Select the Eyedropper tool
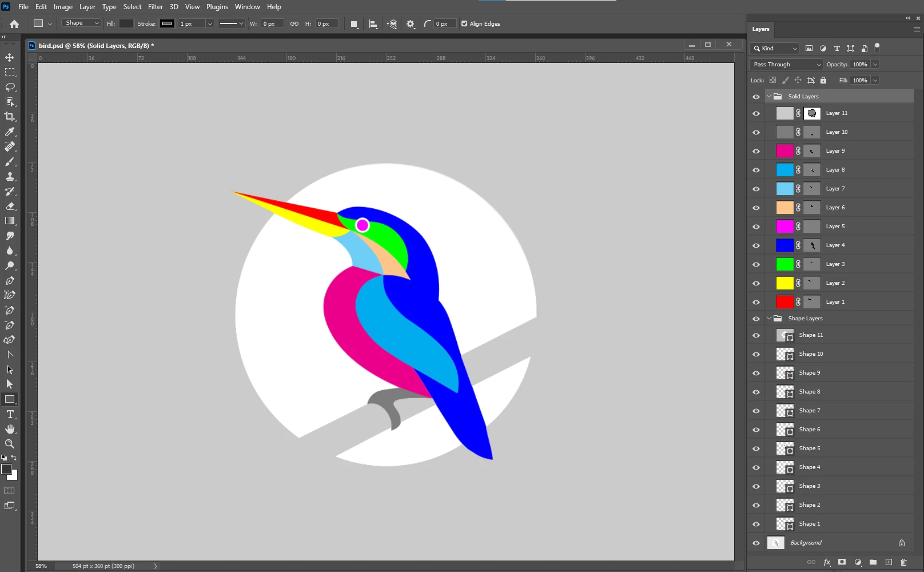Viewport: 924px width, 572px height. pos(10,132)
